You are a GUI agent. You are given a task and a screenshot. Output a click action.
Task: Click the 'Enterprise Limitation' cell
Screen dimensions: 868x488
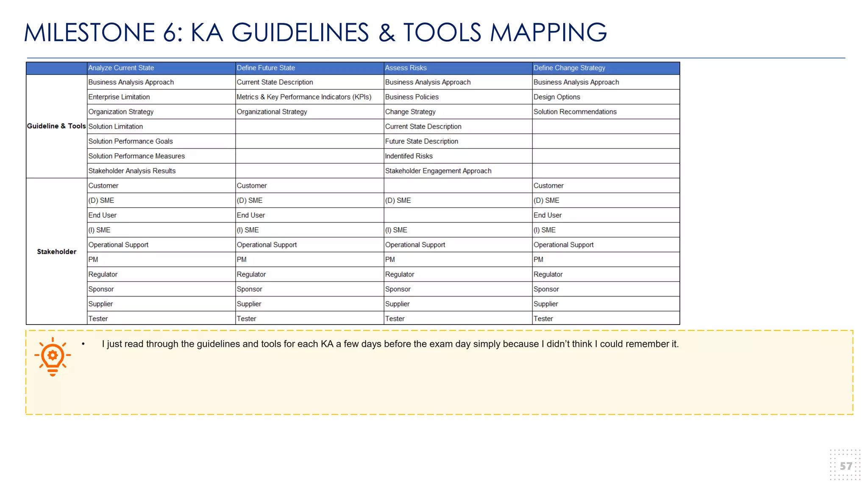pos(161,97)
